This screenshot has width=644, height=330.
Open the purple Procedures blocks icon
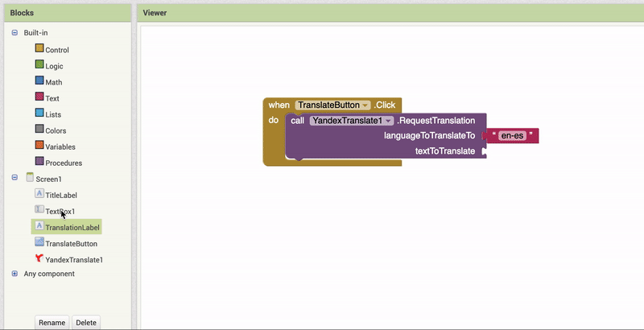[x=39, y=161]
